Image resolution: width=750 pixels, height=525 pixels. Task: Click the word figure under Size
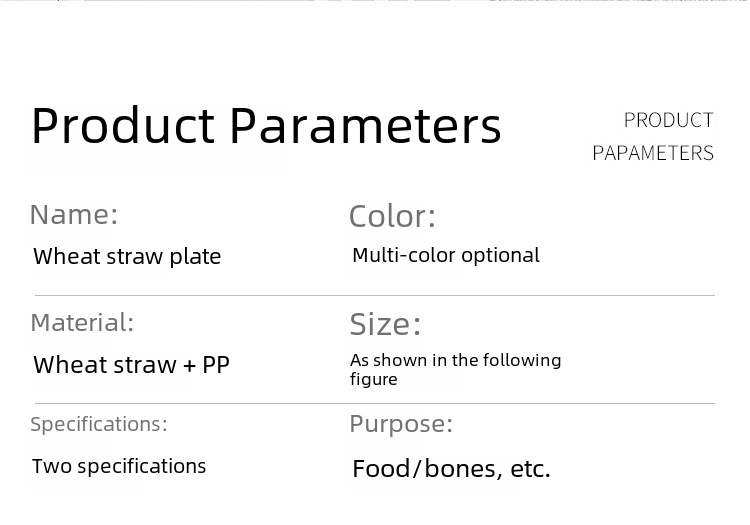click(x=374, y=380)
